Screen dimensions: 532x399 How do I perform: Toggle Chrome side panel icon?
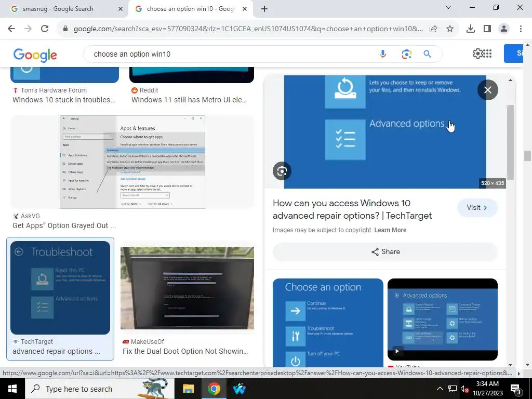tap(487, 29)
